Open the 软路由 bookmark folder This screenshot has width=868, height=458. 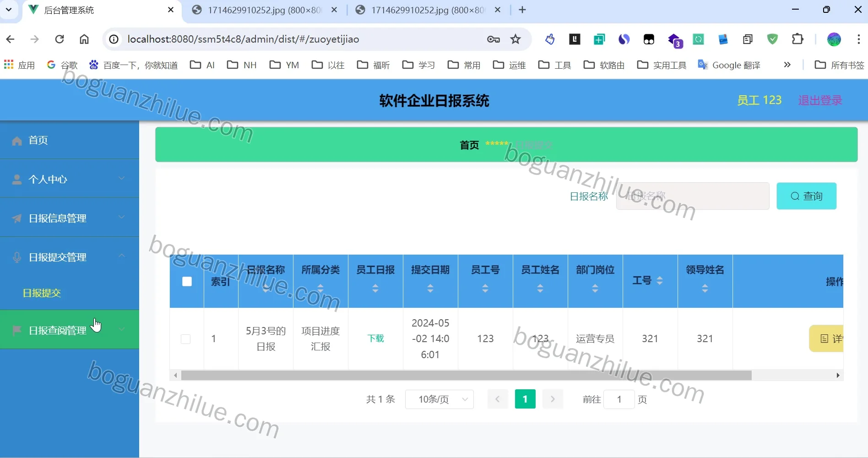click(604, 65)
